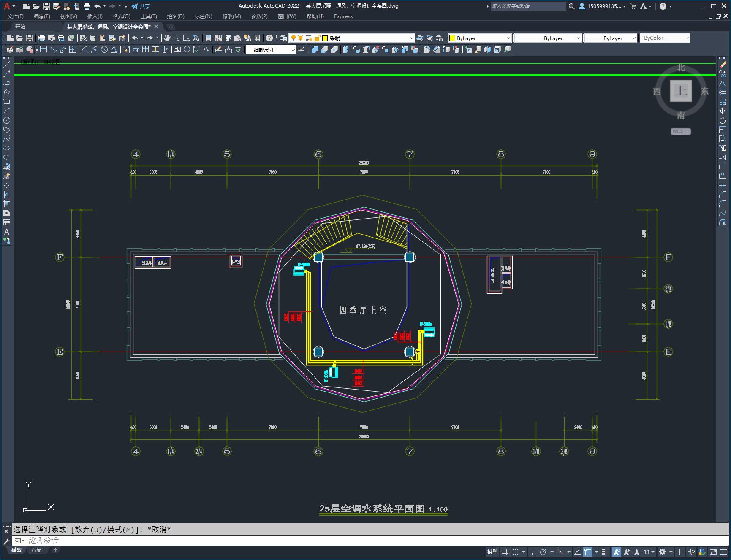Image resolution: width=731 pixels, height=560 pixels.
Task: Select the Circle draw tool
Action: 7,120
